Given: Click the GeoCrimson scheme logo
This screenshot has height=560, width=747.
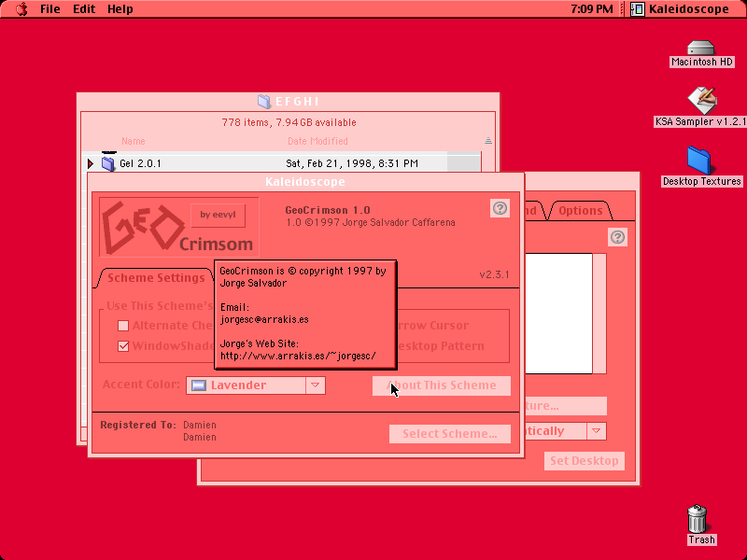Looking at the screenshot, I should click(x=178, y=227).
